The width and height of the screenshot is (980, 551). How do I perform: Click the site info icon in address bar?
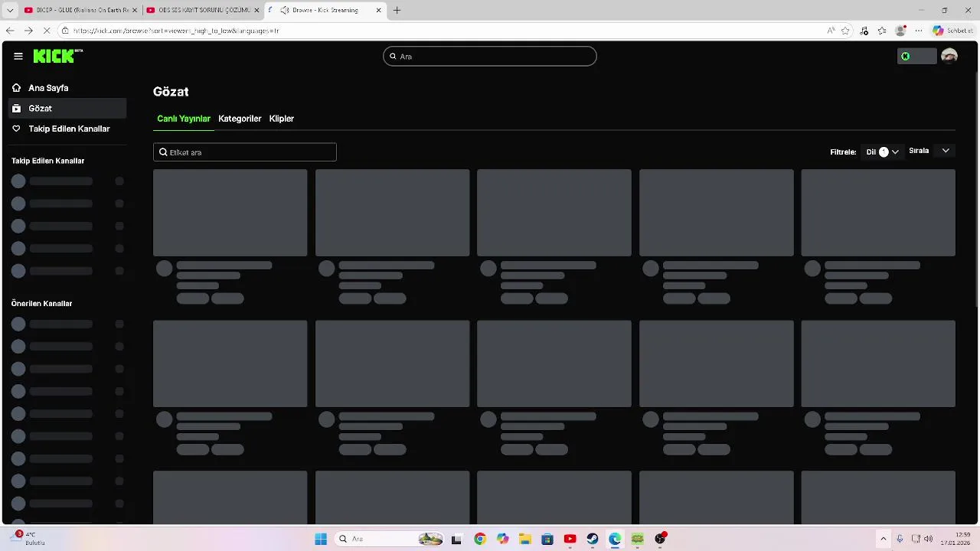tap(65, 31)
